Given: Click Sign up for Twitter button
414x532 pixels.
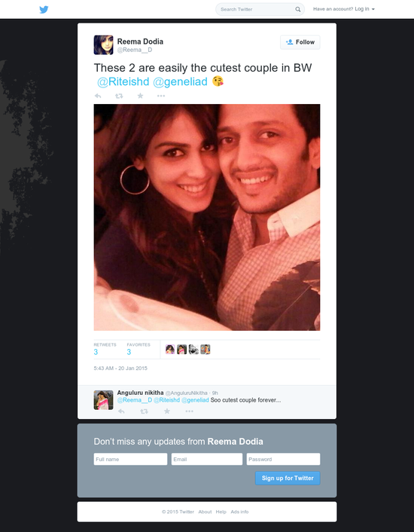Looking at the screenshot, I should click(288, 478).
